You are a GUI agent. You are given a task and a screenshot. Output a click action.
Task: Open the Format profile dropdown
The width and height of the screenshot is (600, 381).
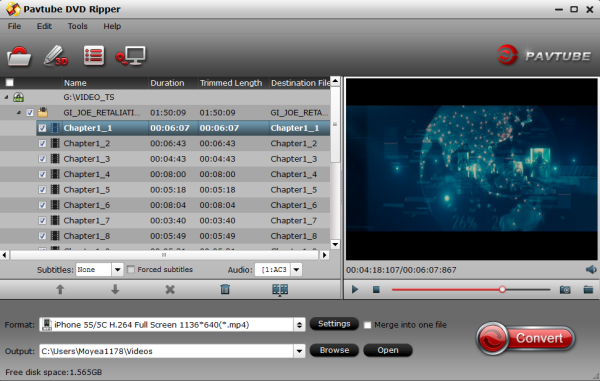point(299,325)
